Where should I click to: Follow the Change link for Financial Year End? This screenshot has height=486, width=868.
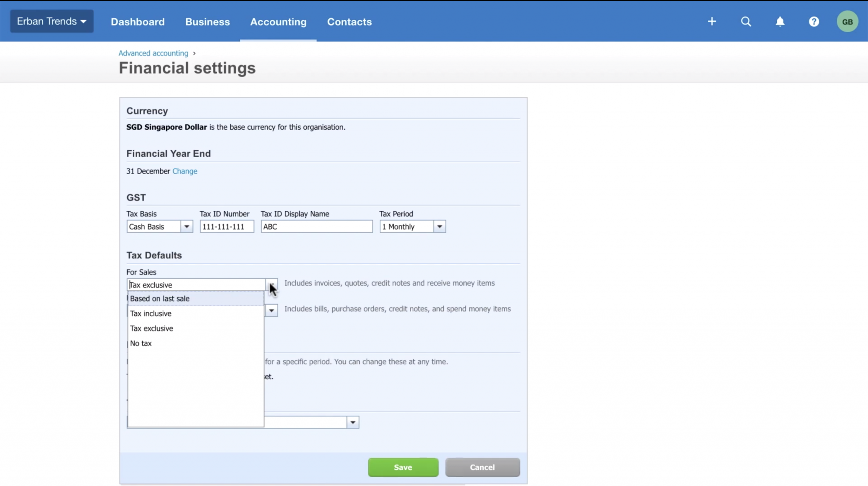coord(184,171)
